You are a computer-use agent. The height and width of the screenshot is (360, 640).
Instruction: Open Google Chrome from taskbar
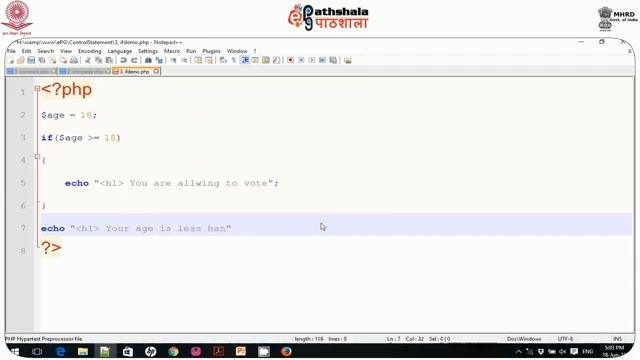(x=173, y=351)
